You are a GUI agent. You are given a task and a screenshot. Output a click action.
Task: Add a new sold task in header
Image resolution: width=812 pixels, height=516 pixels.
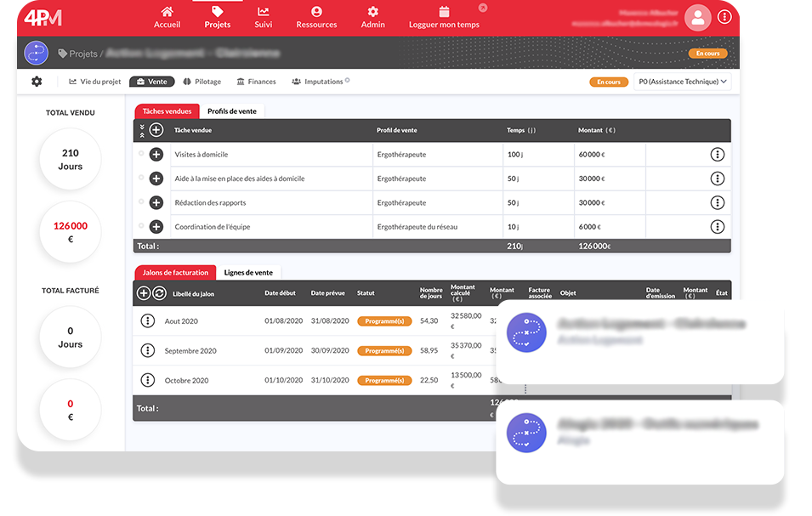click(x=156, y=130)
